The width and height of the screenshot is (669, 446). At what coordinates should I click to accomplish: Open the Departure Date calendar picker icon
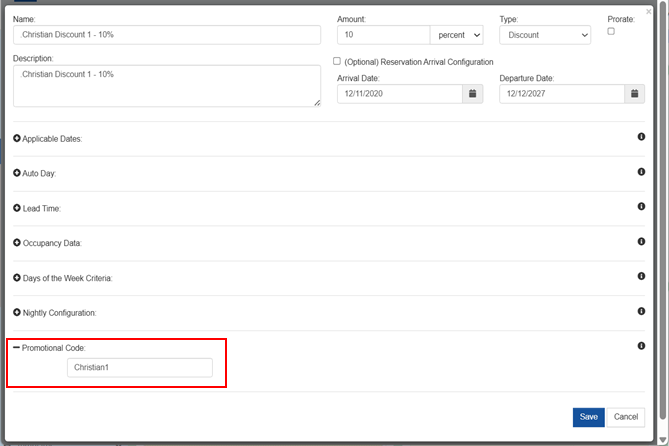pyautogui.click(x=634, y=94)
